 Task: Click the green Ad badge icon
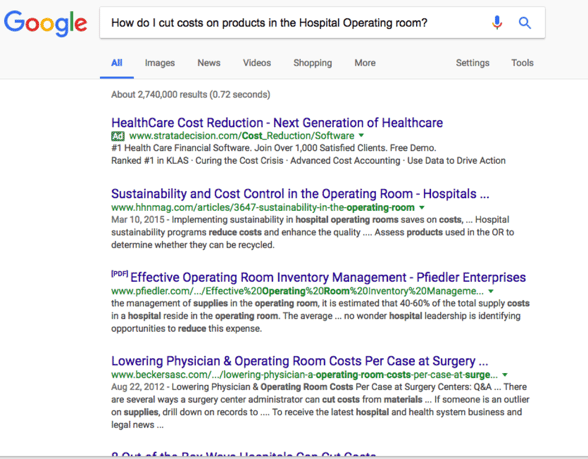pos(118,136)
